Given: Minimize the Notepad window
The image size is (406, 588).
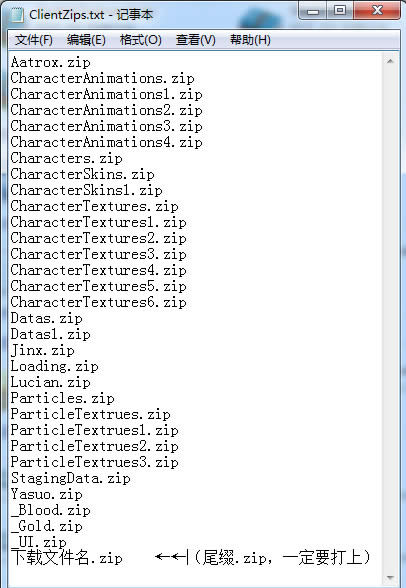Looking at the screenshot, I should click(313, 11).
